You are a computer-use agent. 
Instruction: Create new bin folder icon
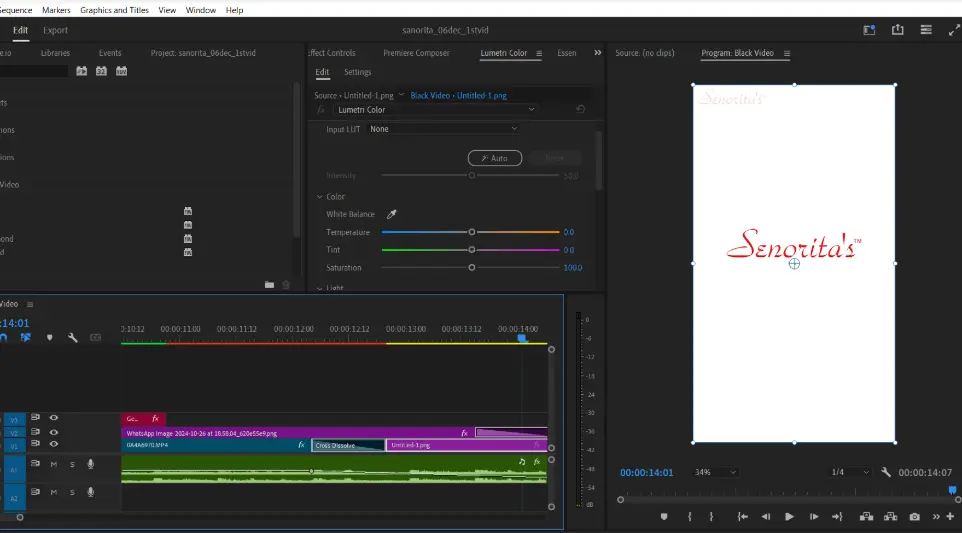coord(269,285)
